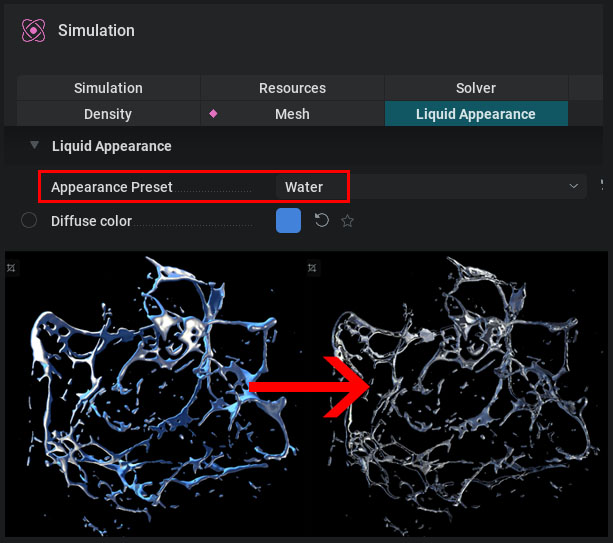Select the Mesh tab

(x=292, y=114)
